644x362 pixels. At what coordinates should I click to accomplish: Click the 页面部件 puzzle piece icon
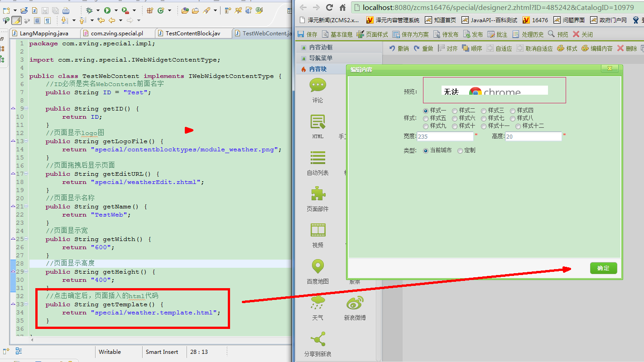317,194
